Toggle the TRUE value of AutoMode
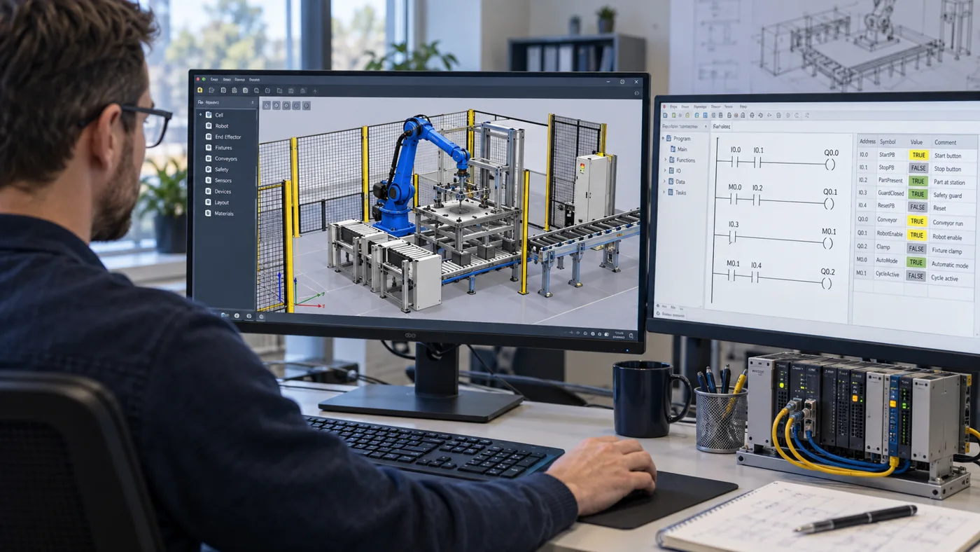The image size is (980, 552). [916, 262]
